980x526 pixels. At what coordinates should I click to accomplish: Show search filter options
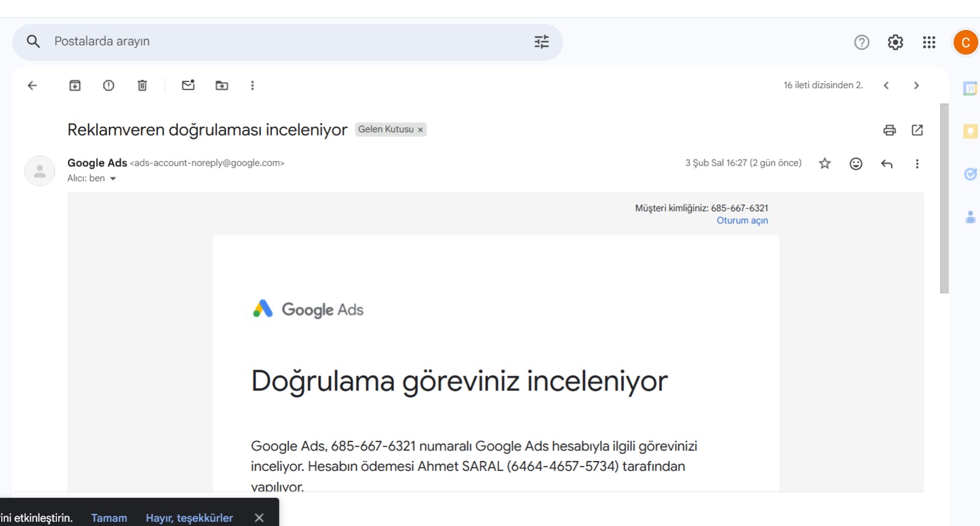coord(541,42)
